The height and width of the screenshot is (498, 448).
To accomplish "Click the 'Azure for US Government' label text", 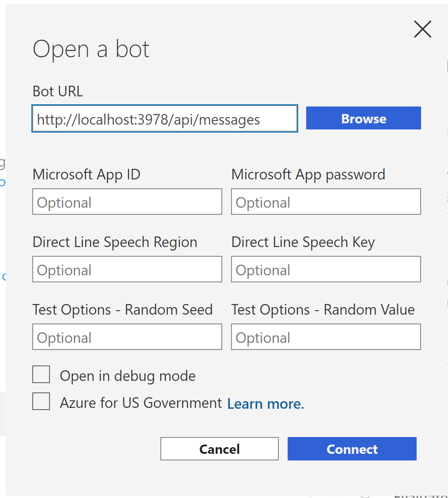I will point(141,403).
